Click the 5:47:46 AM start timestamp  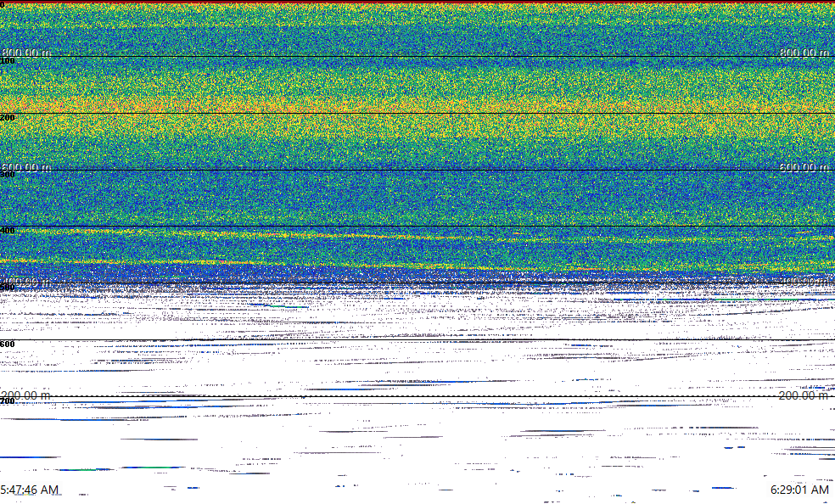tap(30, 490)
